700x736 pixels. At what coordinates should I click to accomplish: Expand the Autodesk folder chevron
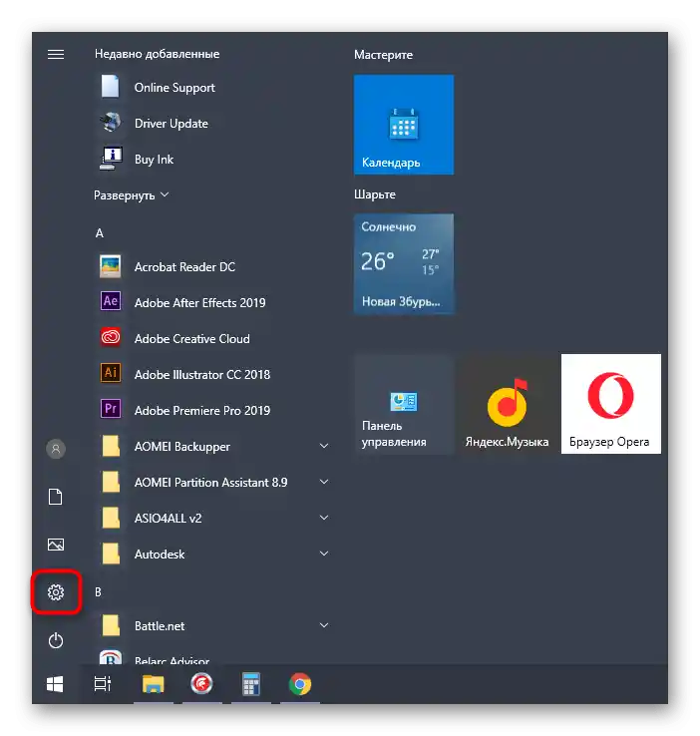coord(324,553)
